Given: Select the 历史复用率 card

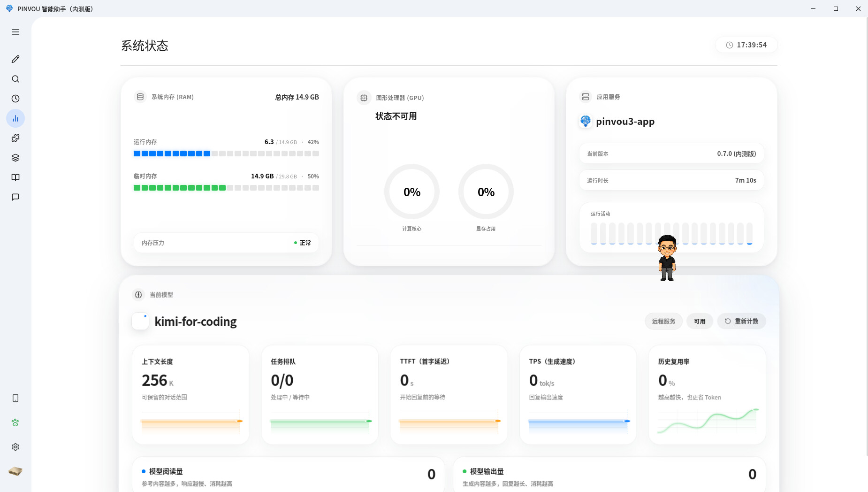Looking at the screenshot, I should point(707,395).
